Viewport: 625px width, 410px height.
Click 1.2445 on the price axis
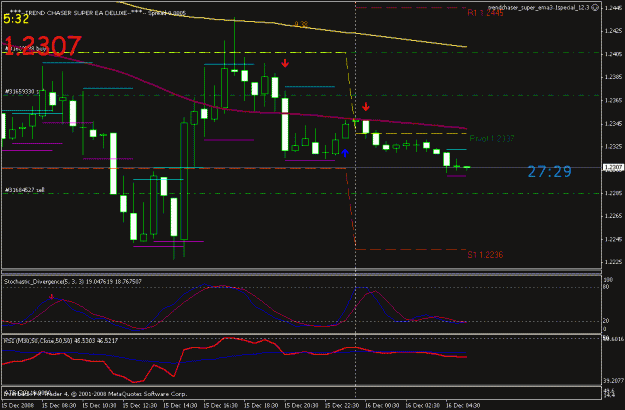click(613, 8)
